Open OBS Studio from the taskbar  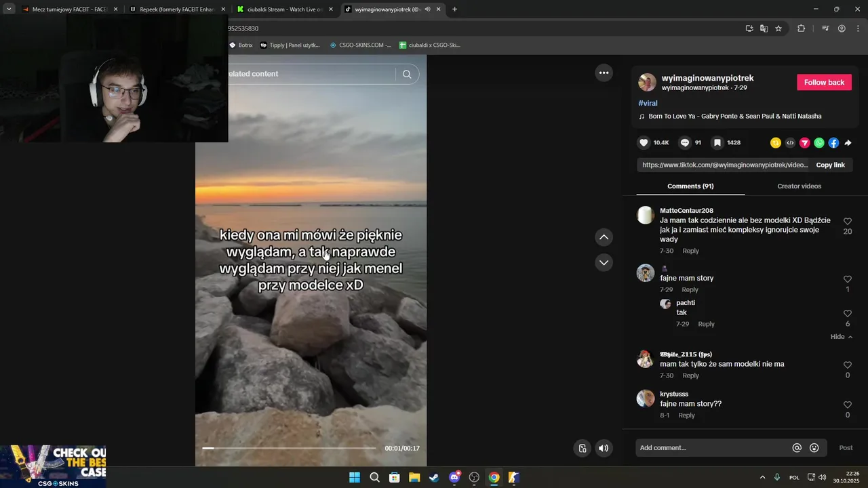tap(474, 477)
